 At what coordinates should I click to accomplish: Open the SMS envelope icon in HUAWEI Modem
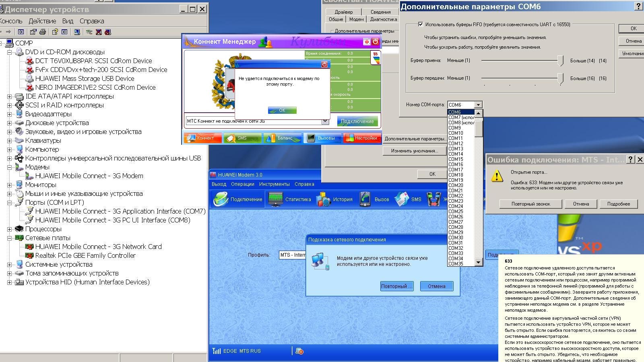(x=402, y=199)
